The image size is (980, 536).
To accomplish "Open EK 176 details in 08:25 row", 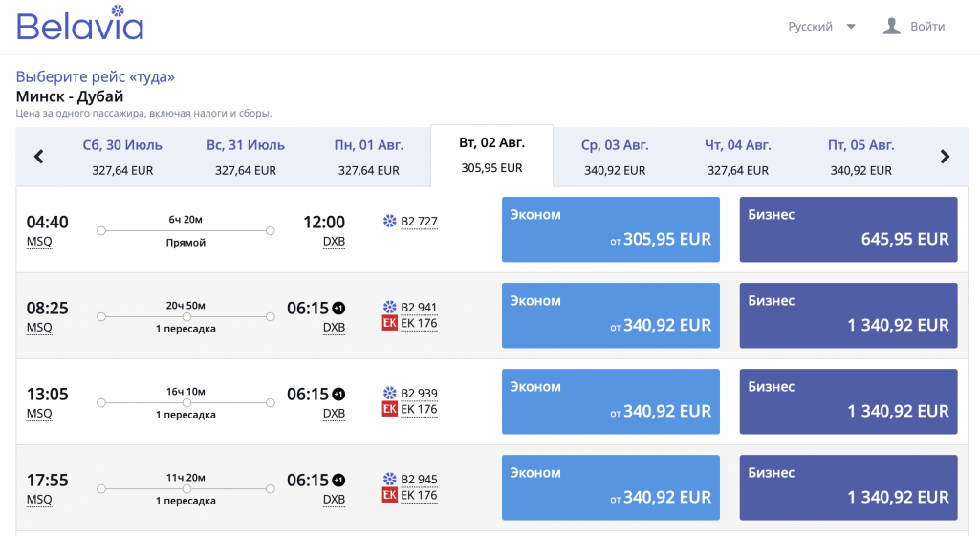I will pyautogui.click(x=419, y=323).
